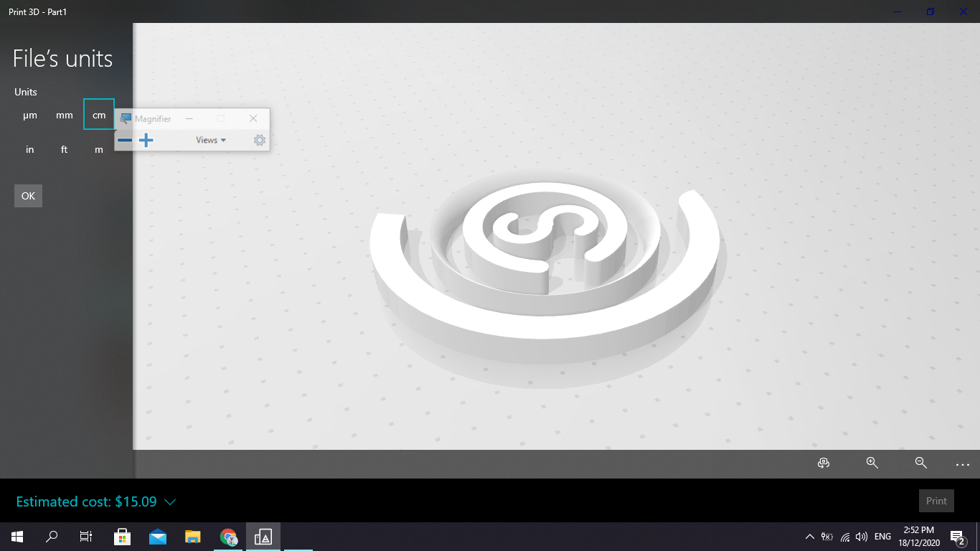Restore down the Print 3D window
The image size is (980, 551).
pos(930,11)
